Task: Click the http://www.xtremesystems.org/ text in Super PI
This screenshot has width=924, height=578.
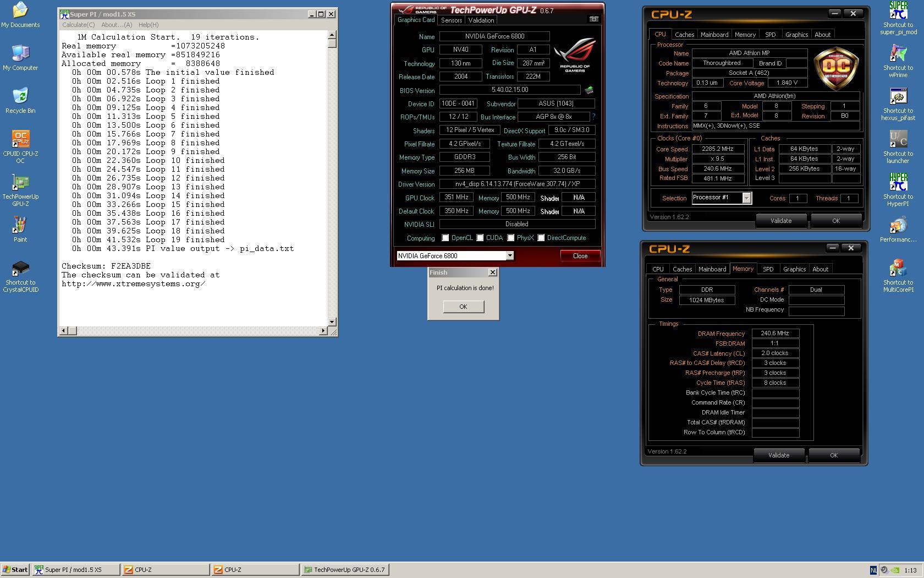Action: (134, 283)
